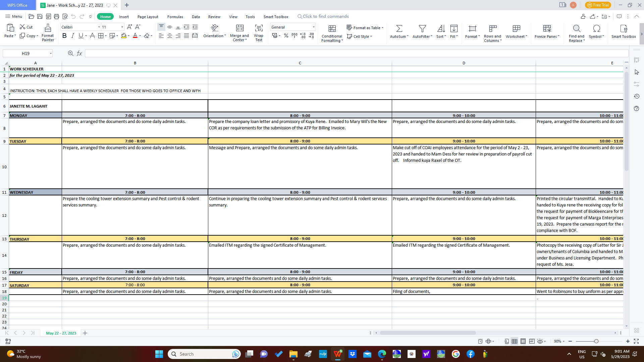Expand the Name Box cell reference dropdown

51,53
